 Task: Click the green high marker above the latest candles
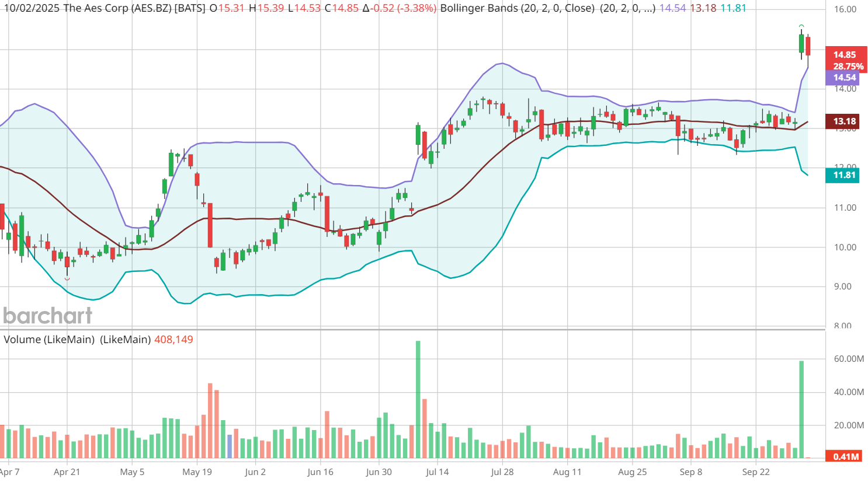coord(801,26)
